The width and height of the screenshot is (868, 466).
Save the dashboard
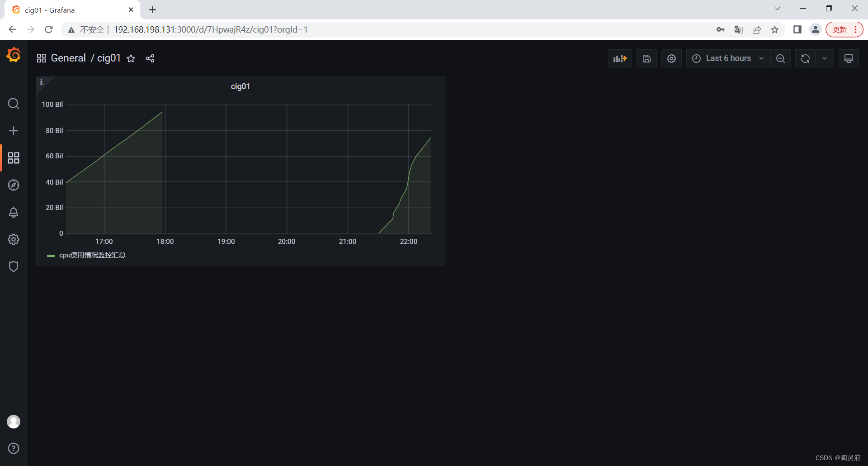647,58
